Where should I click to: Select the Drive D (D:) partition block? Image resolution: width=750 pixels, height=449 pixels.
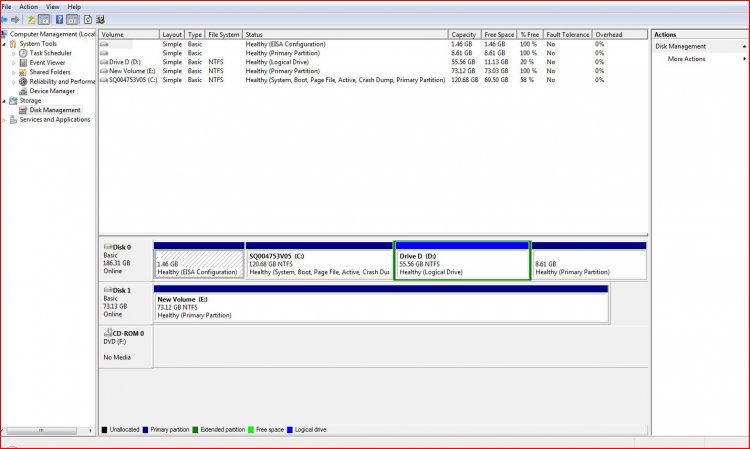pyautogui.click(x=462, y=261)
